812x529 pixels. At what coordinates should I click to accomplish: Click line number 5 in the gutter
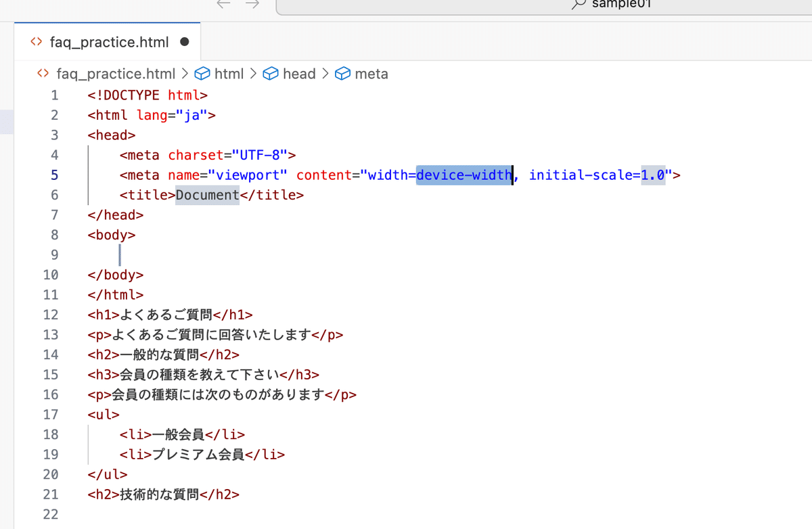click(55, 175)
